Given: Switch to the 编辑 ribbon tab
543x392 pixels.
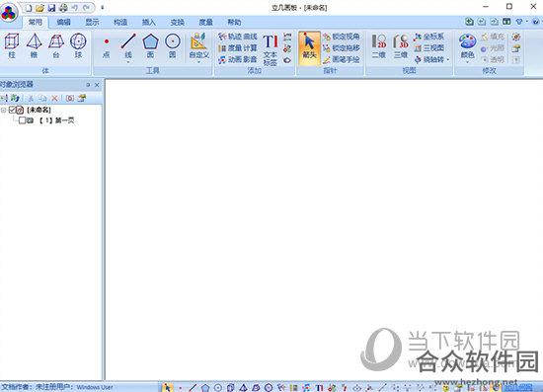Looking at the screenshot, I should point(64,22).
